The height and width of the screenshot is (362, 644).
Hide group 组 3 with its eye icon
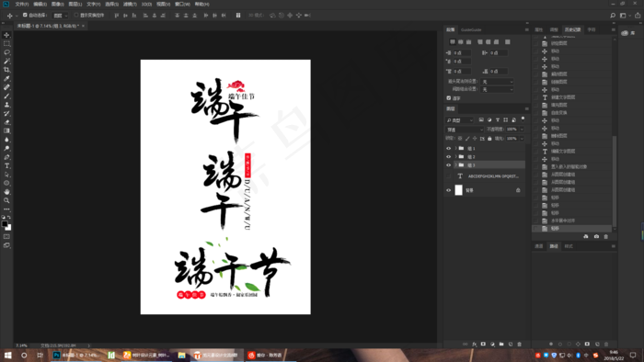coord(449,164)
